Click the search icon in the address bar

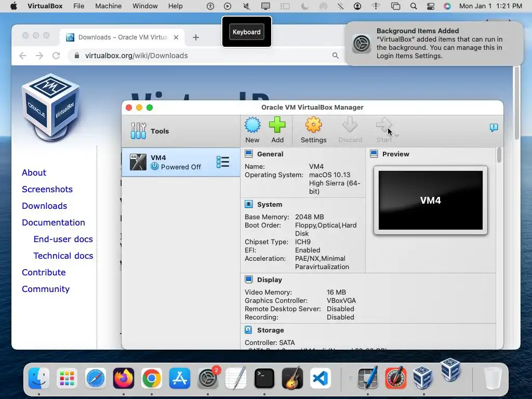click(335, 56)
